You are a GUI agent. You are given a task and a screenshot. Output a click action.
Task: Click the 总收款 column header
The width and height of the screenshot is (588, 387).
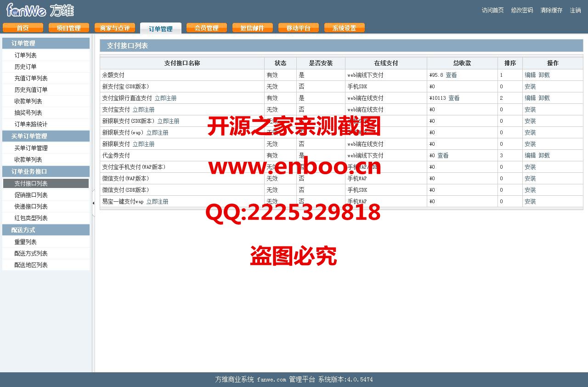click(462, 63)
